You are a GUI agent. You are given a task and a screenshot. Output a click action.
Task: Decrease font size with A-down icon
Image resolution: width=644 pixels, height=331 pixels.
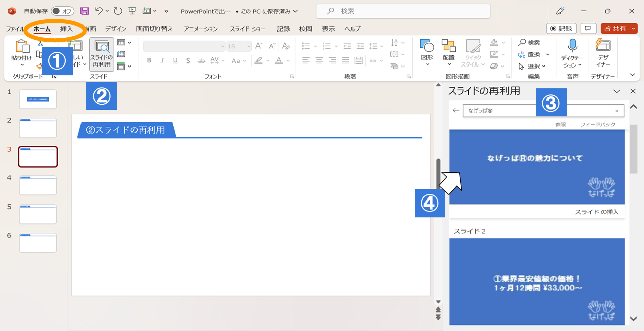click(272, 46)
